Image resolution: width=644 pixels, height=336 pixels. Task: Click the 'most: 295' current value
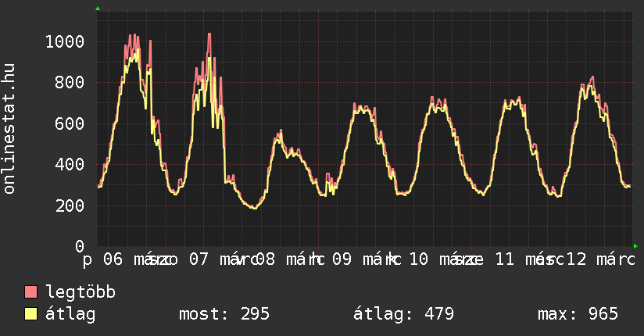coord(224,314)
